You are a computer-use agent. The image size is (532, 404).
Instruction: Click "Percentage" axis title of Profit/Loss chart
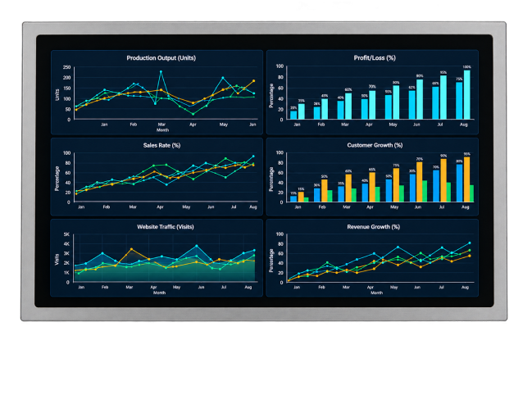point(271,96)
